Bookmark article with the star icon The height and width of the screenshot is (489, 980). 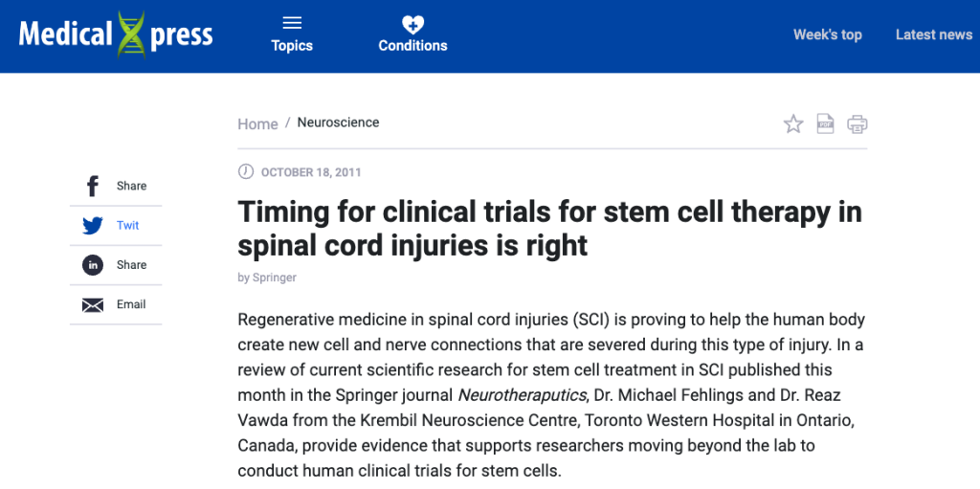(x=793, y=123)
